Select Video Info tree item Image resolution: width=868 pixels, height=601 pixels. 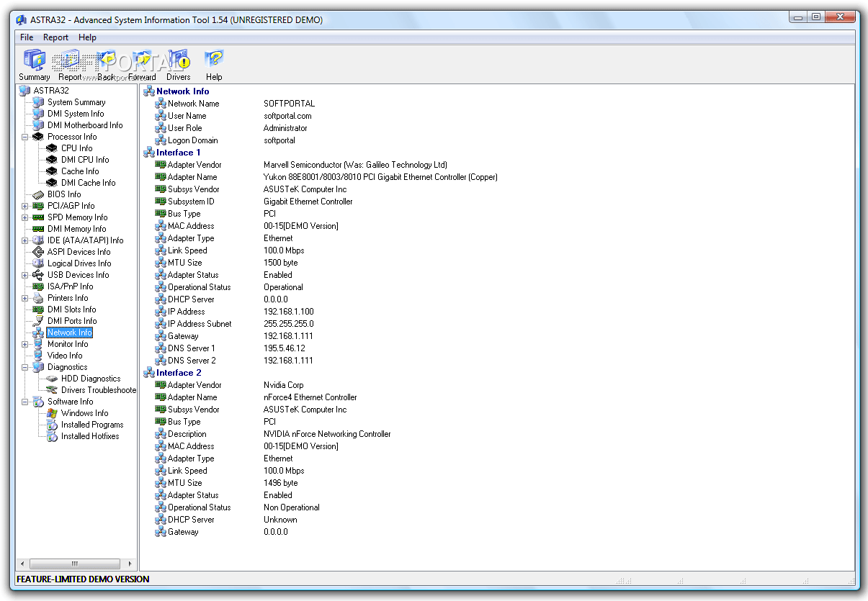pyautogui.click(x=65, y=356)
